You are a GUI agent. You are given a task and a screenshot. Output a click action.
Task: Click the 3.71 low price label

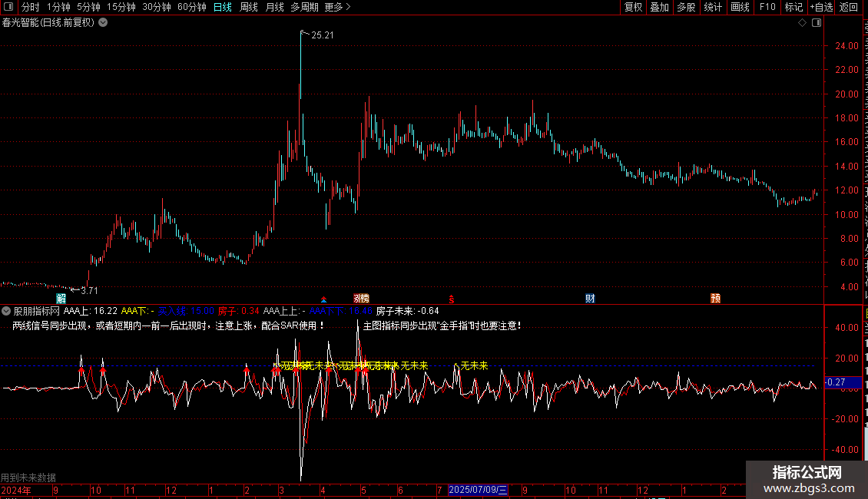click(89, 290)
